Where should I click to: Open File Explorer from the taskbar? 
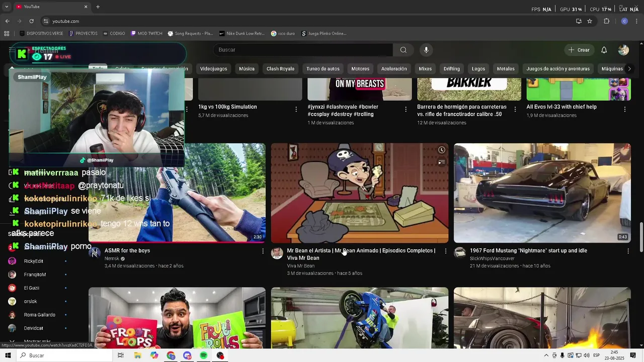pos(137,355)
